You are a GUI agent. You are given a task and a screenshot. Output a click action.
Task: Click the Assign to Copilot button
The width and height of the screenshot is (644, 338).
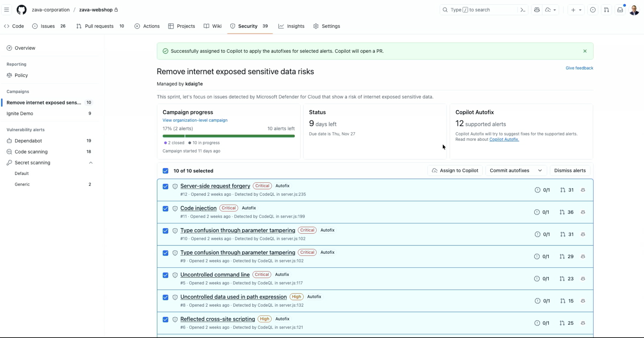(455, 170)
